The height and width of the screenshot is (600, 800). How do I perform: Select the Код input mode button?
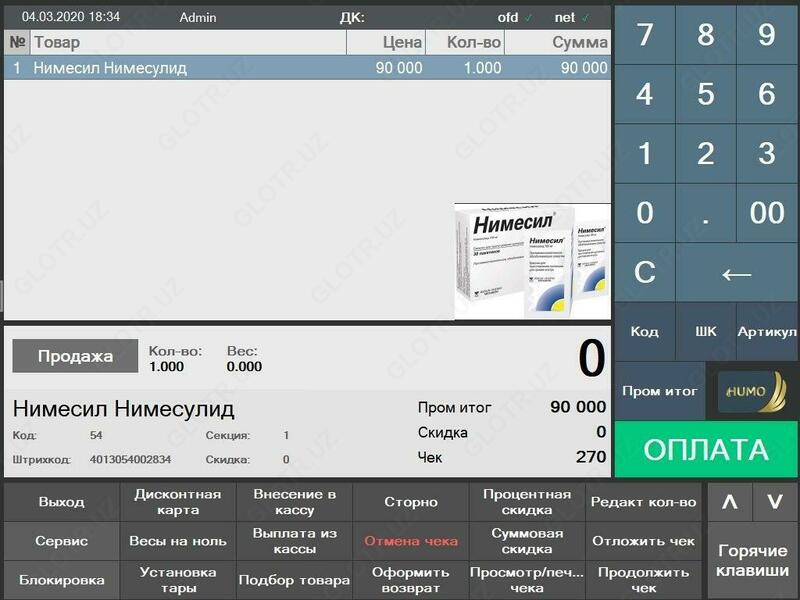click(644, 332)
